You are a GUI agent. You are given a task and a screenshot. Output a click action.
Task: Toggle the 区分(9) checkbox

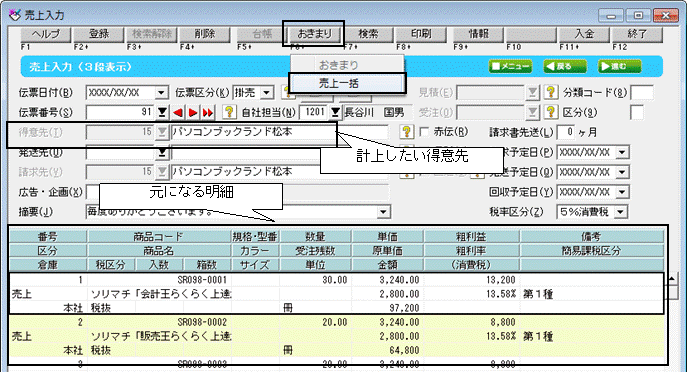click(x=637, y=113)
